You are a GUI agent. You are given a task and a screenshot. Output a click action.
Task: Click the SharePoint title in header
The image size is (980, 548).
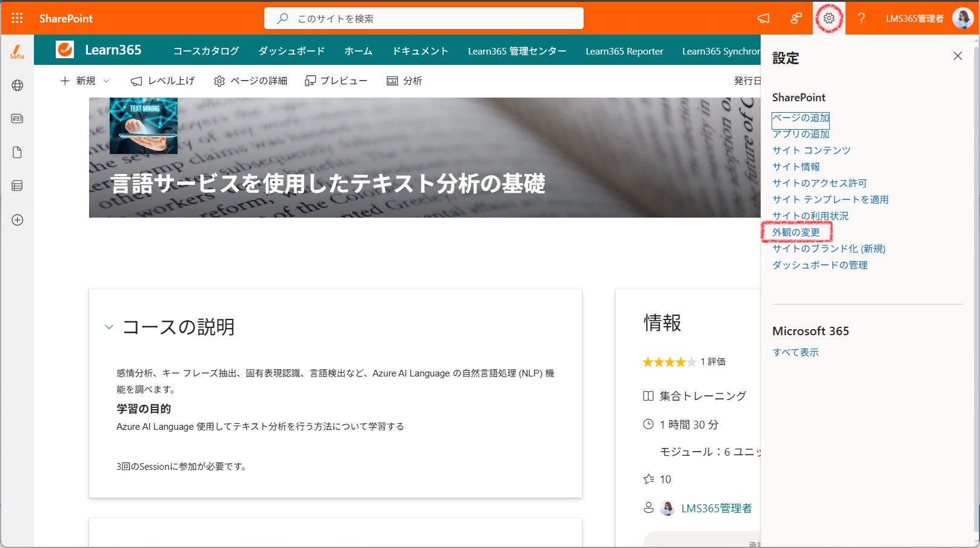pos(66,18)
